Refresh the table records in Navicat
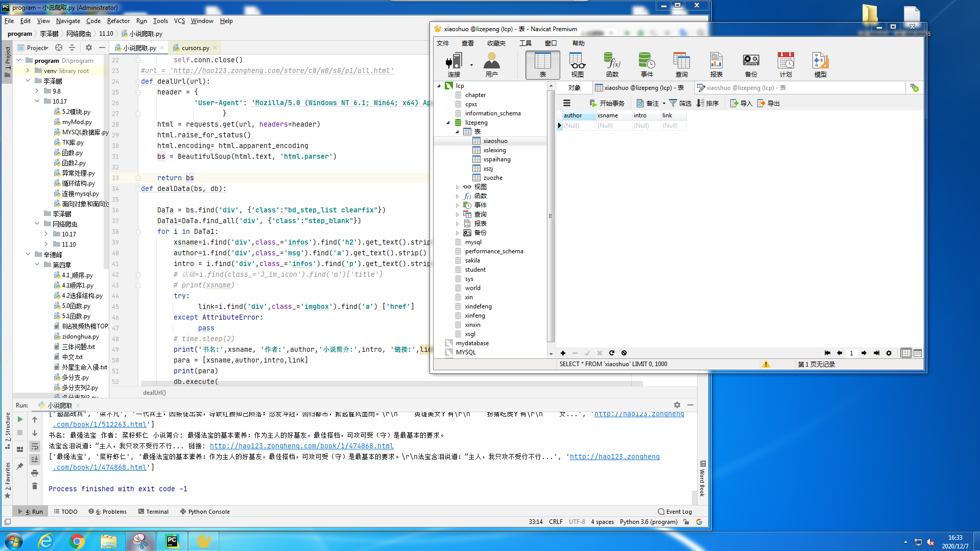The image size is (980, 551). tap(612, 353)
